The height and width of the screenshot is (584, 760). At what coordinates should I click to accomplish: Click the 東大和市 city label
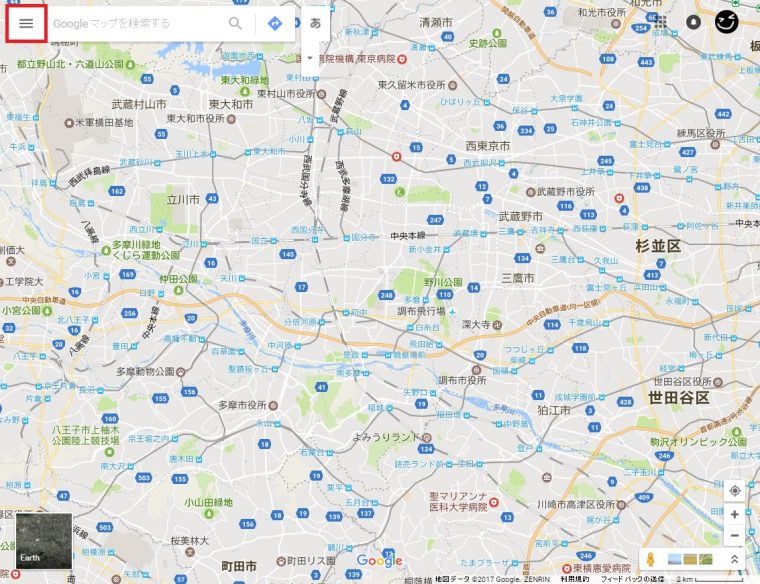tap(231, 104)
